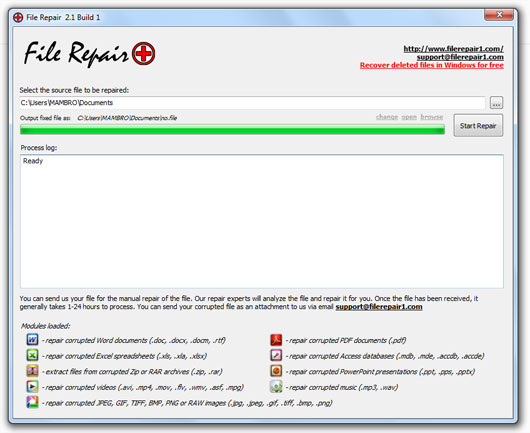
Task: Click the 'change' output file link
Action: click(387, 117)
